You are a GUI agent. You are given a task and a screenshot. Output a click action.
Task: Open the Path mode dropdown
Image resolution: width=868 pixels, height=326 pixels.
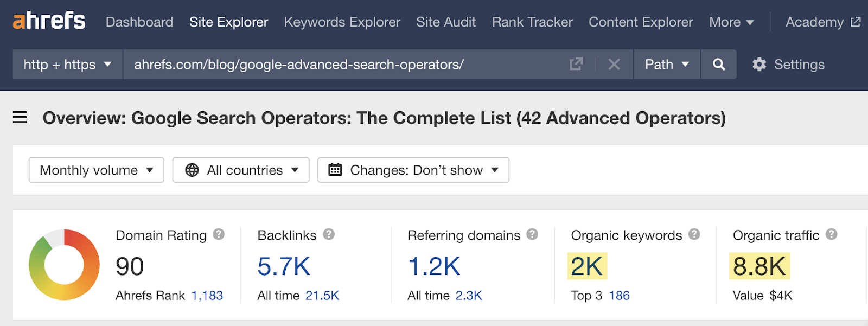(x=667, y=65)
